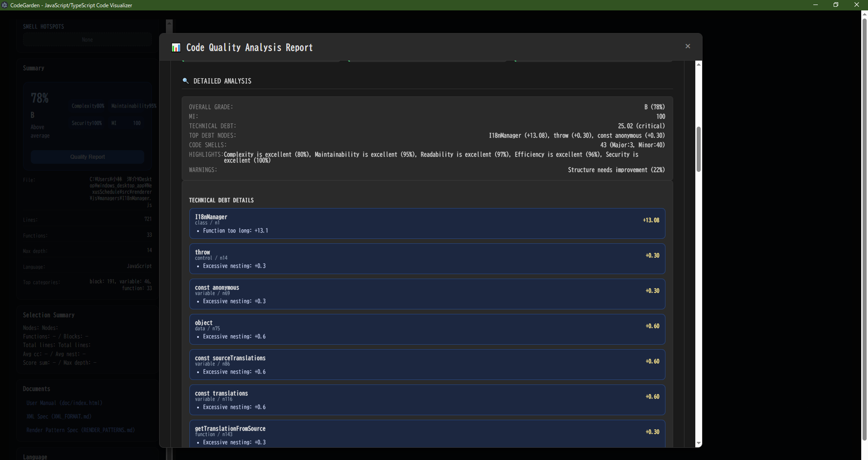Viewport: 868px width, 460px height.
Task: Click the magnifier icon beside Detailed Analysis
Action: (x=185, y=81)
